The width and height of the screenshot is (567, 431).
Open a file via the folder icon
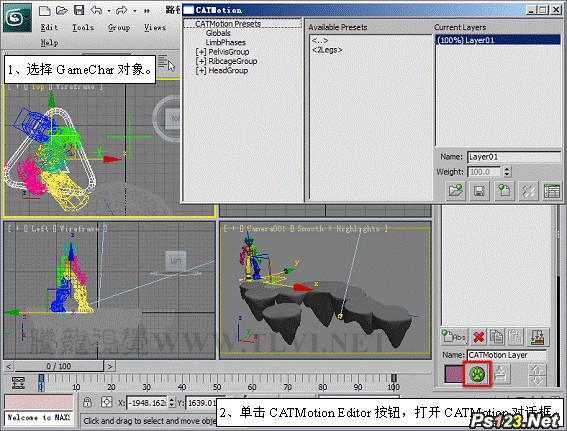tap(62, 10)
